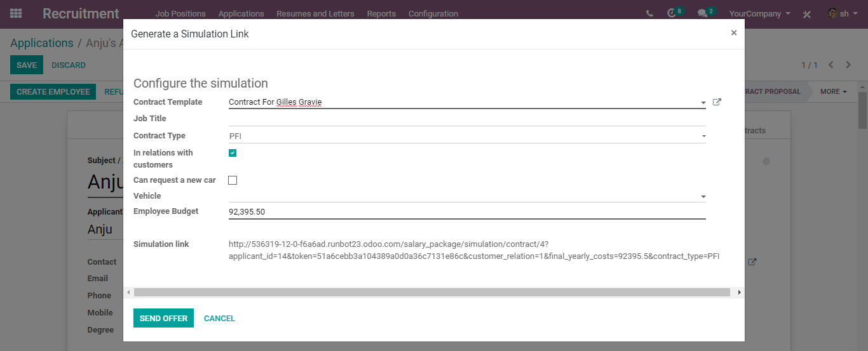Open the Configuration menu
Viewport: 868px width, 351px height.
[433, 13]
